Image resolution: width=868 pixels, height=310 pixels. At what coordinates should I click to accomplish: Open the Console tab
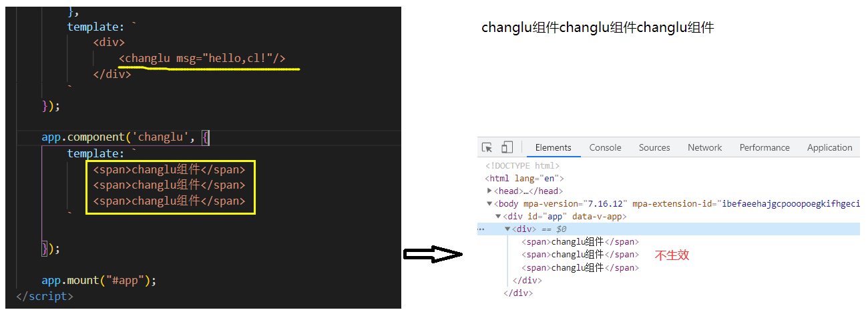[605, 147]
